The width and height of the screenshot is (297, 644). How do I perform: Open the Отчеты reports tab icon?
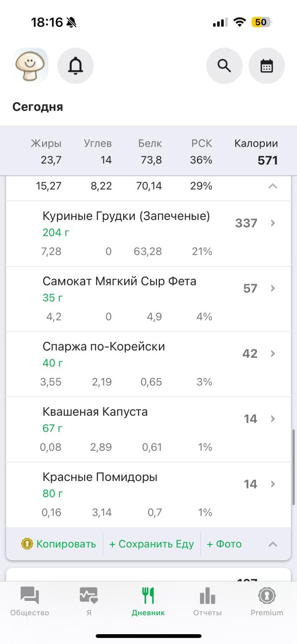[x=207, y=595]
